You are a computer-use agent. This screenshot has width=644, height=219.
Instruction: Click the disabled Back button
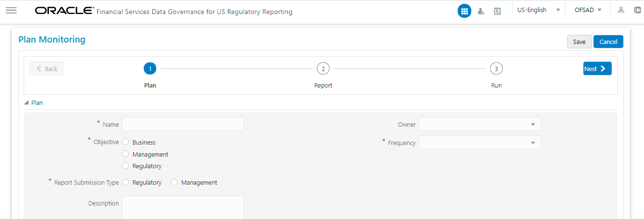click(46, 69)
